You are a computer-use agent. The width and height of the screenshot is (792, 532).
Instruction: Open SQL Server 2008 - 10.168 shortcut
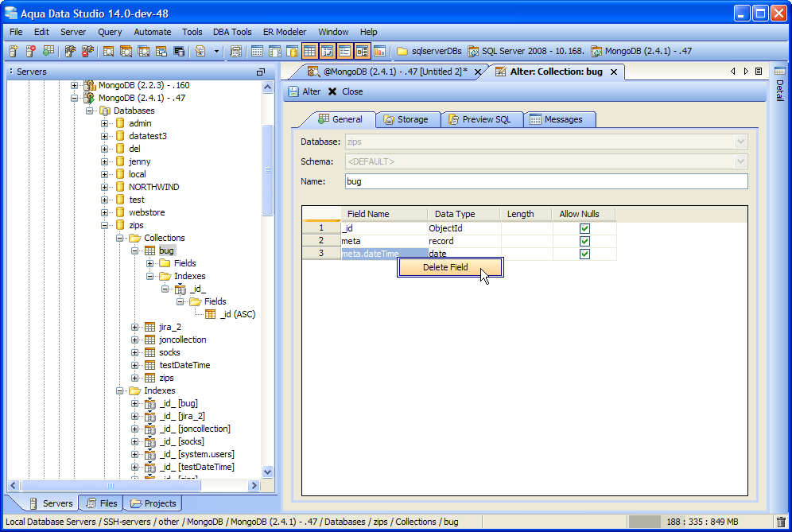click(x=526, y=51)
